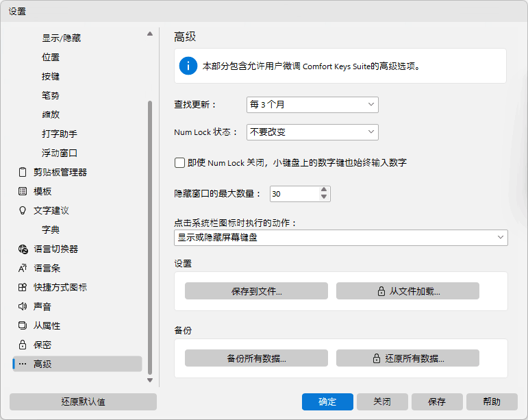Click the language bar letter icon

pos(23,268)
